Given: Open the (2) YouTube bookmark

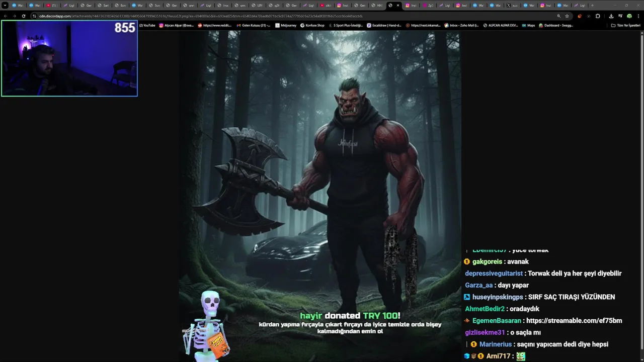Looking at the screenshot, I should tap(147, 25).
